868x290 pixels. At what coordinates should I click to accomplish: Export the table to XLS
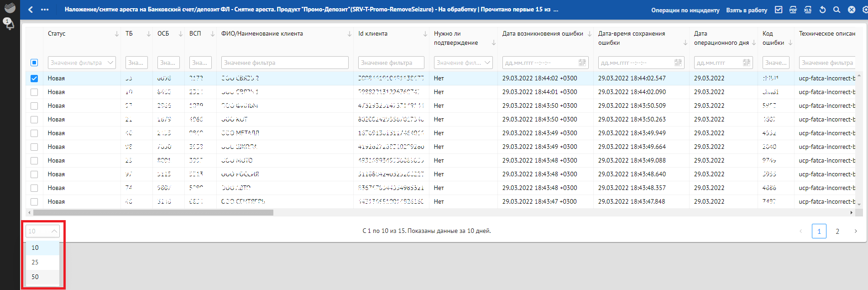[808, 10]
